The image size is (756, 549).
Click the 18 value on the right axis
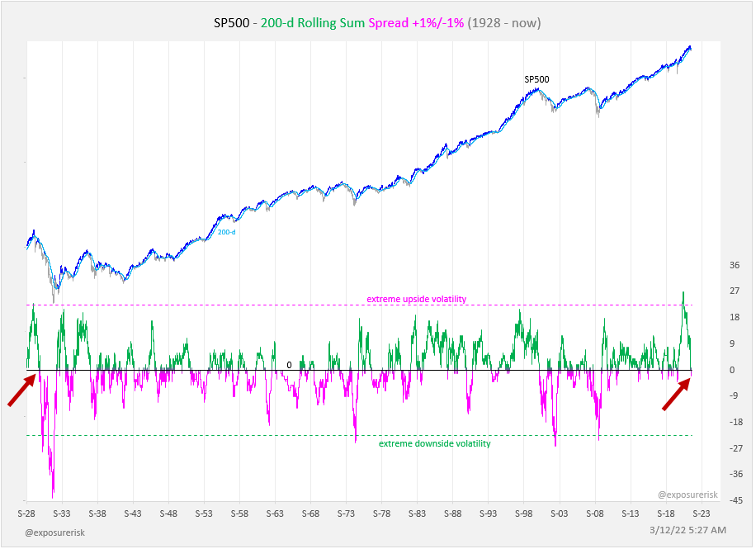coord(735,317)
